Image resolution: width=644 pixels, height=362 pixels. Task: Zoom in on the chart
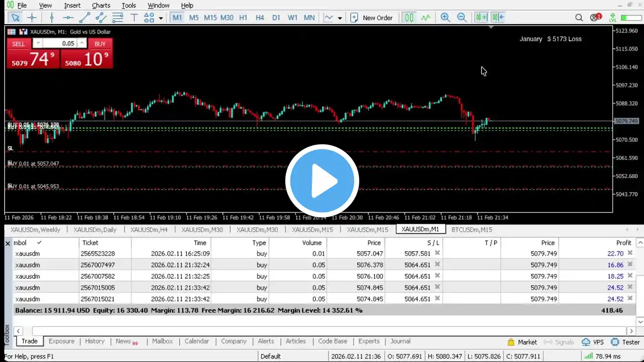click(x=445, y=18)
